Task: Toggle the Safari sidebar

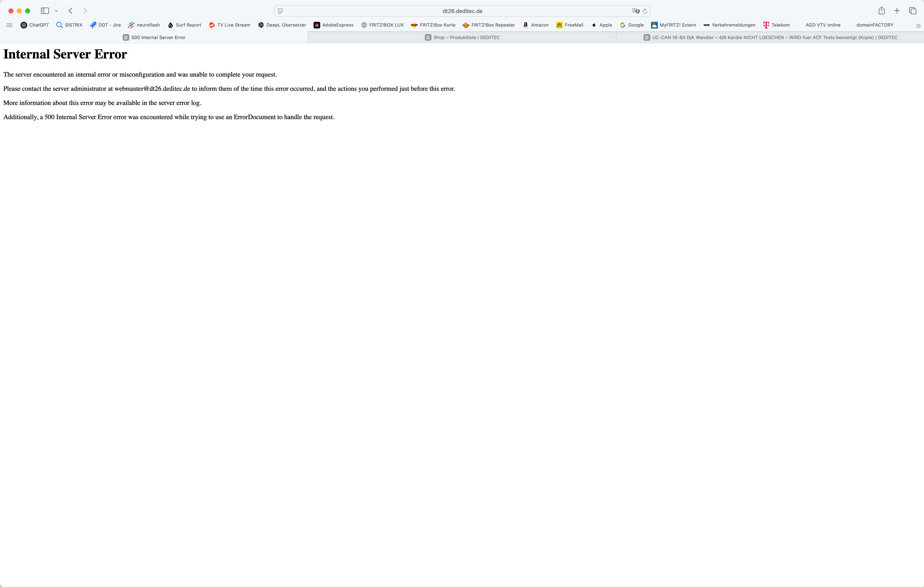Action: tap(45, 11)
